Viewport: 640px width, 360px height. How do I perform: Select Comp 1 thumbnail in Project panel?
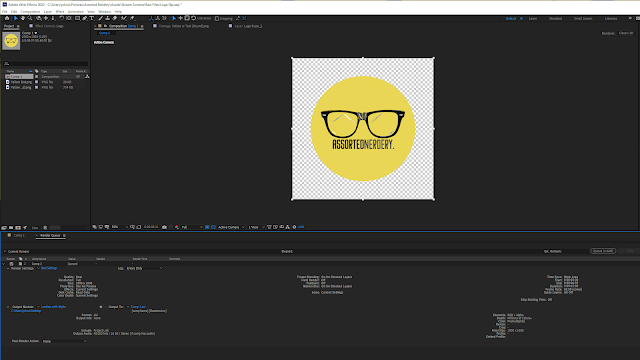11,40
